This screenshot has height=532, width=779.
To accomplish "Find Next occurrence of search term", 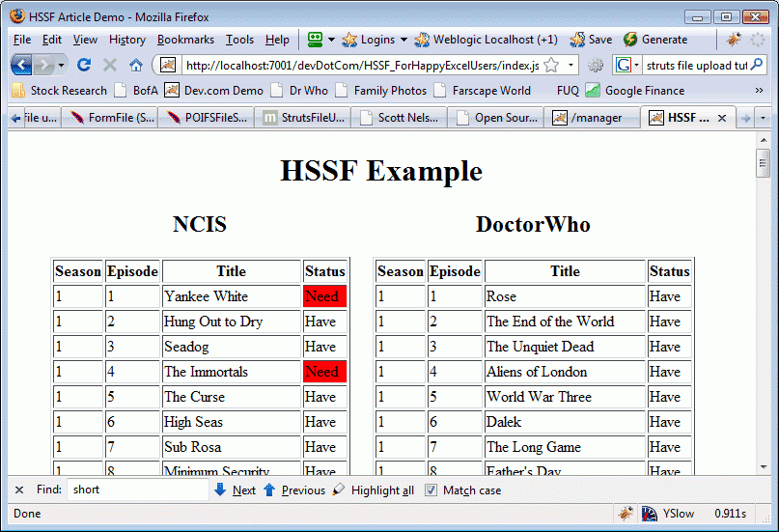I will click(x=235, y=490).
